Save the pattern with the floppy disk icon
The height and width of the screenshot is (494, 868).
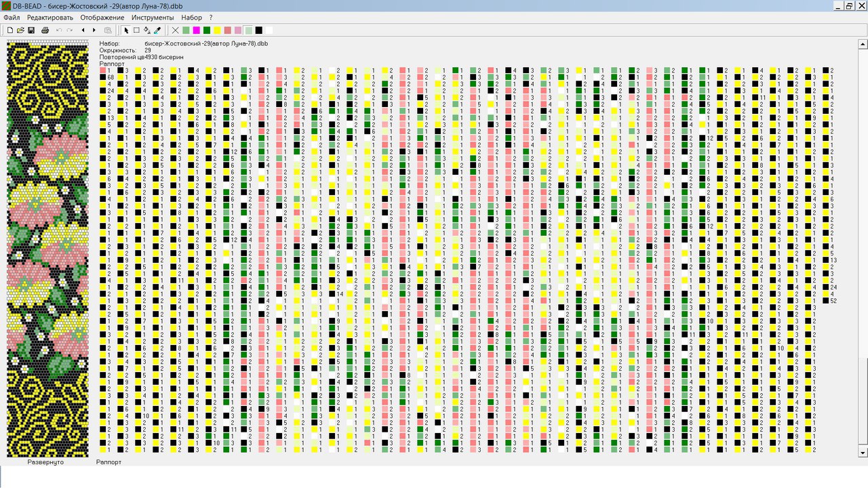(31, 30)
